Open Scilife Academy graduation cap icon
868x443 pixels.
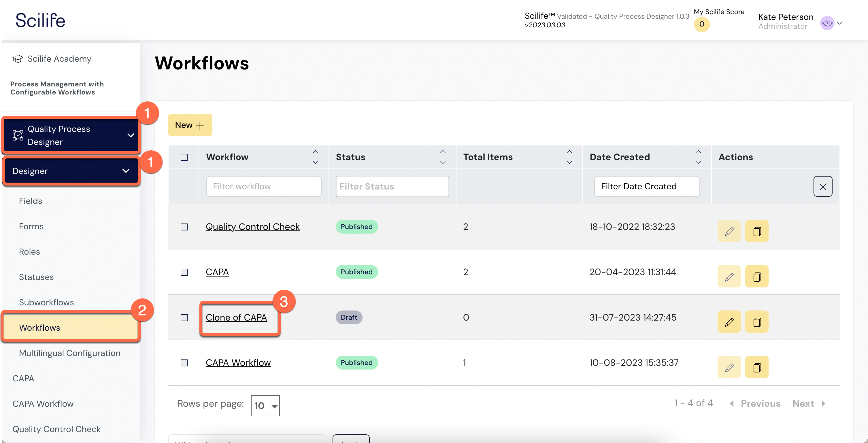click(x=18, y=59)
